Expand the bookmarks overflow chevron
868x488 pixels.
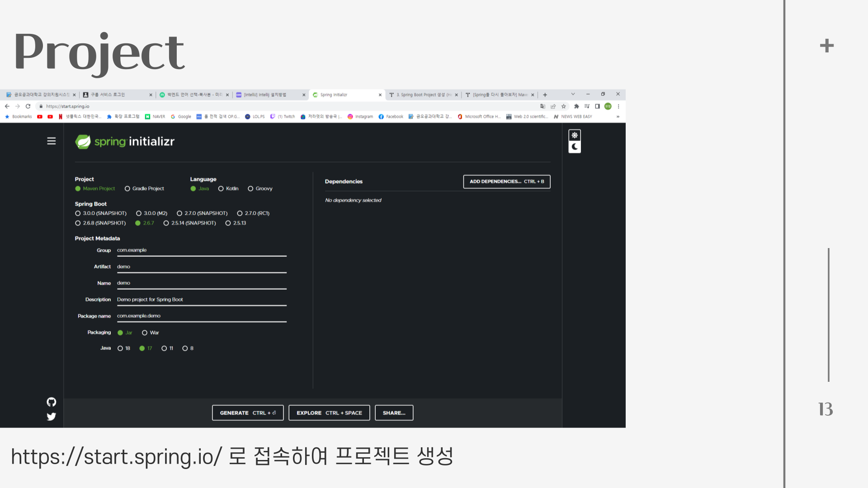click(x=618, y=117)
